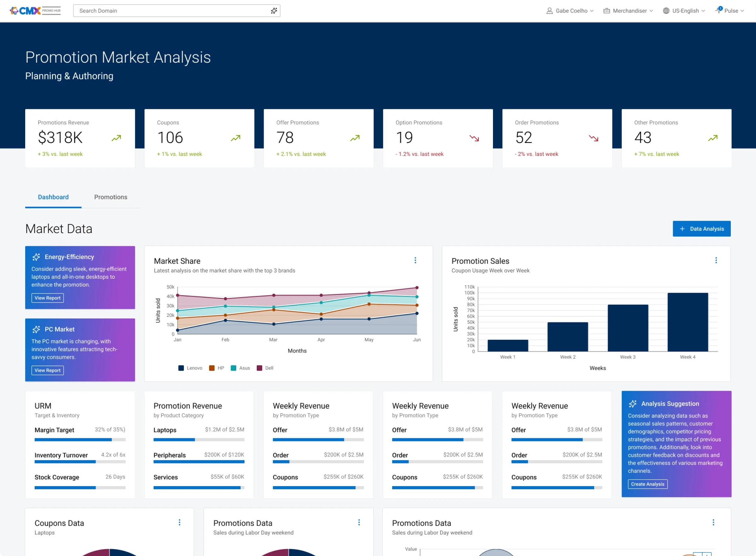Open the Market Share card kebab menu
The height and width of the screenshot is (556, 756).
point(415,260)
